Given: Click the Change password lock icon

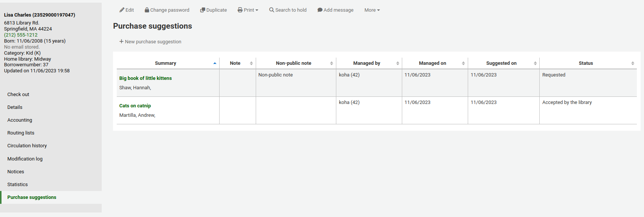Looking at the screenshot, I should coord(147,10).
